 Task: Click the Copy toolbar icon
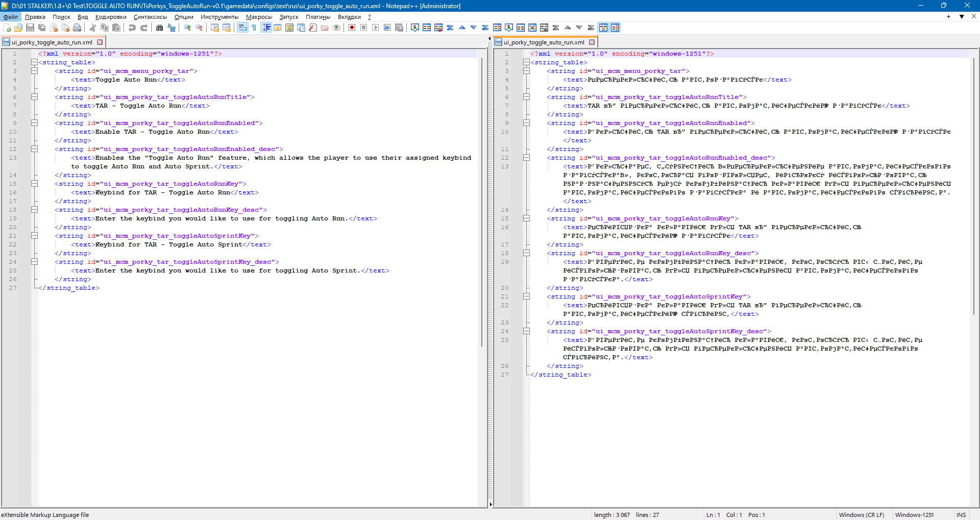coord(105,28)
